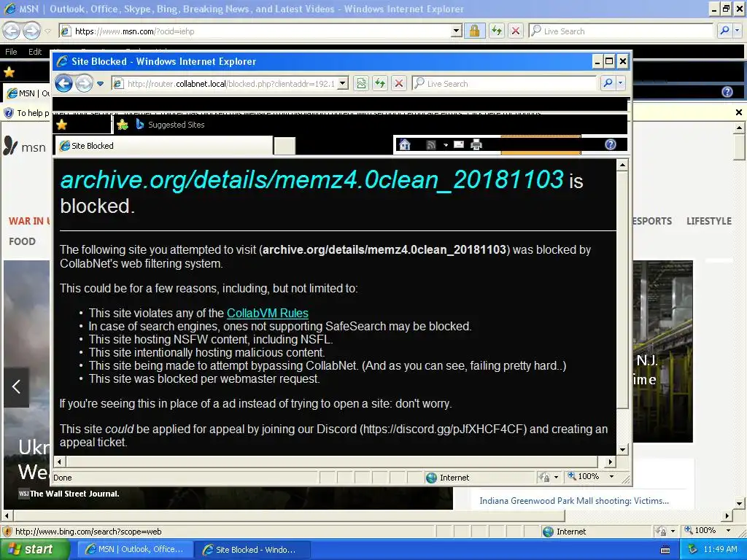Open the Edit menu in MSN window
Screen dimensions: 747x560
(35, 52)
